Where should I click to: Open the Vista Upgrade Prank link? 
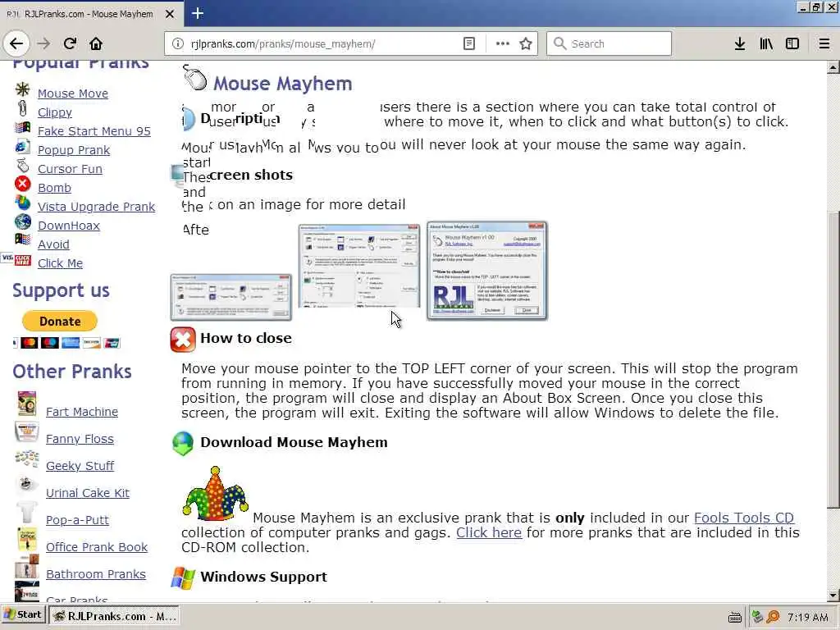click(97, 206)
